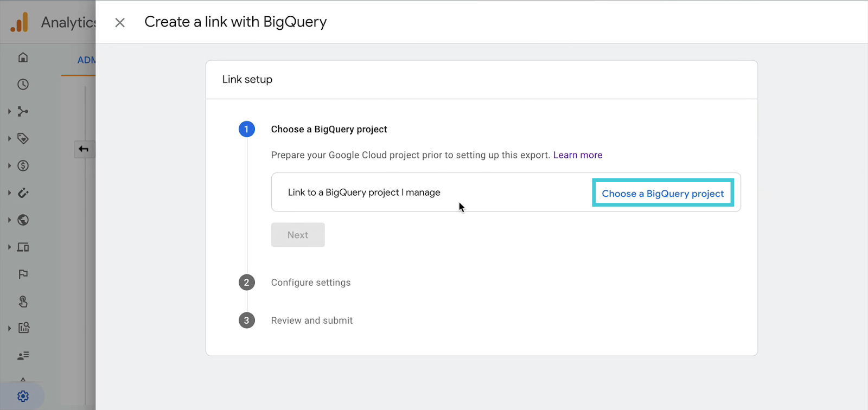Expand the Demographics globe section arrow

coord(9,220)
